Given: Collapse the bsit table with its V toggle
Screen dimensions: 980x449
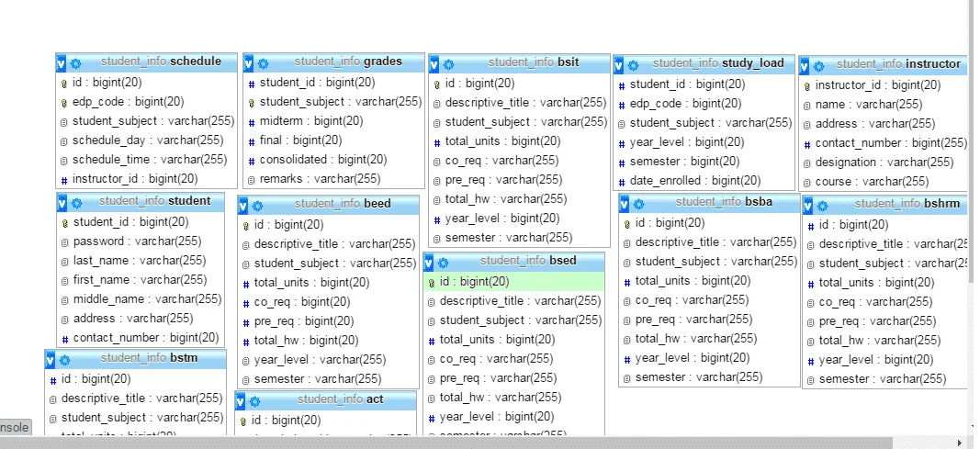Looking at the screenshot, I should click(x=434, y=63).
